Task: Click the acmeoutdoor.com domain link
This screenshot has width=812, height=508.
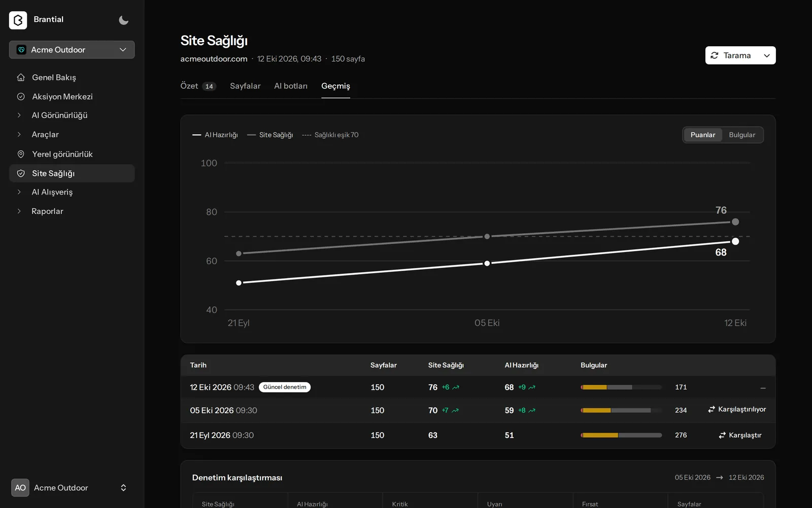Action: click(214, 59)
